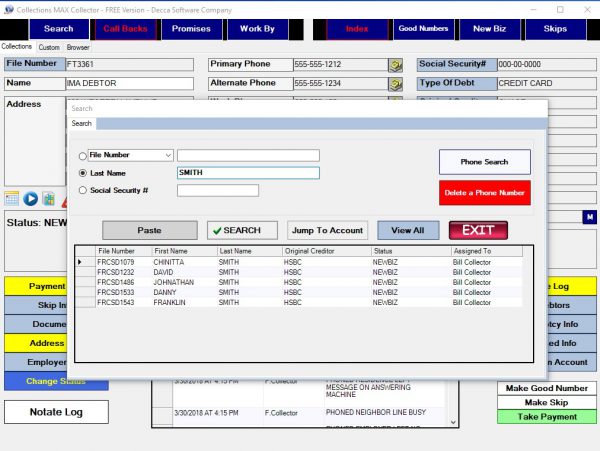
Task: Select the Last Name radio button
Action: 82,173
